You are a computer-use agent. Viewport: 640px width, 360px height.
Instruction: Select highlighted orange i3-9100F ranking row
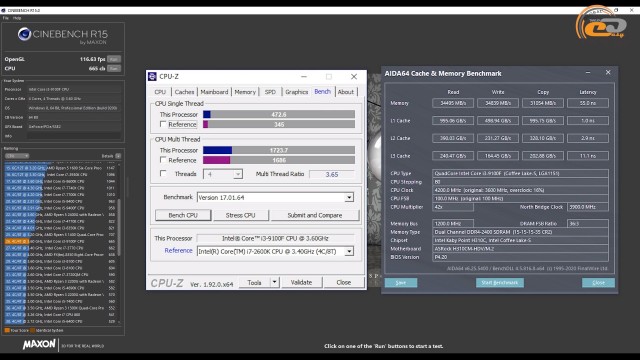coord(60,241)
